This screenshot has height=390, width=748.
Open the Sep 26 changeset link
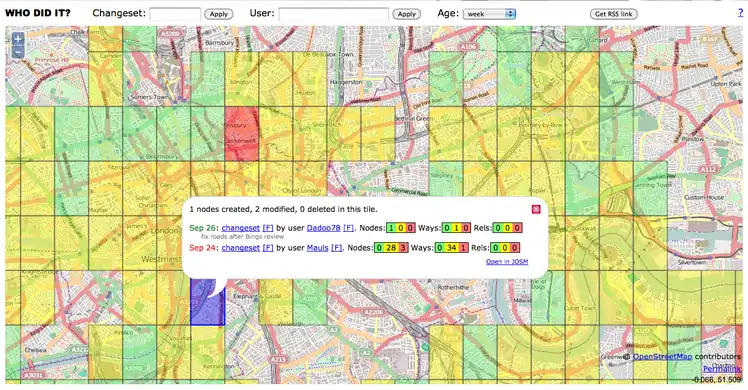(x=240, y=228)
